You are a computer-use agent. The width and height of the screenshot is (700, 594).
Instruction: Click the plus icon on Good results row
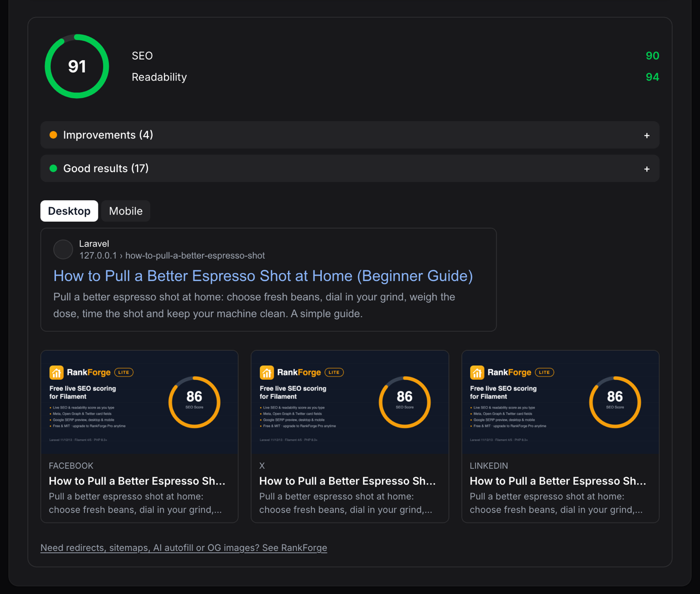pos(646,169)
